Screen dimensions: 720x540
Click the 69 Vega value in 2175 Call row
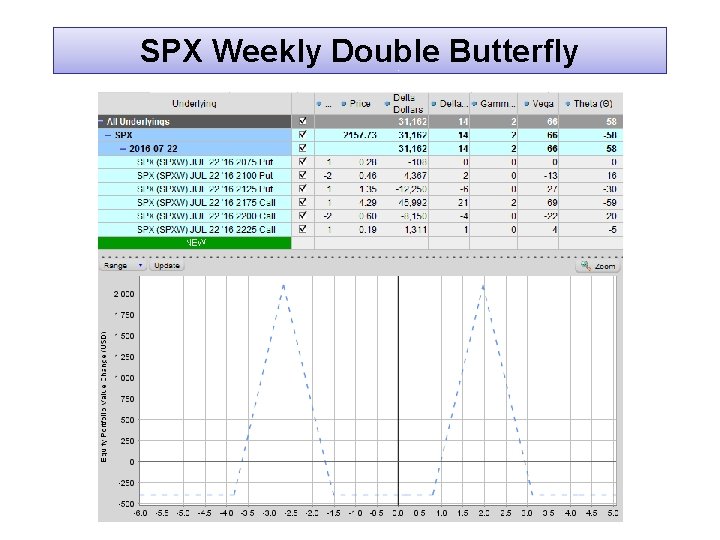pos(552,202)
